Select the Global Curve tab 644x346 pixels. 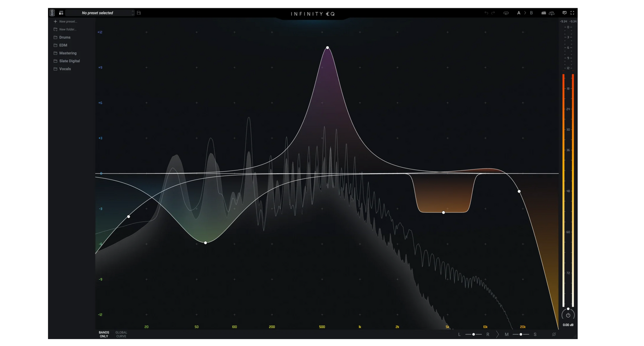coord(121,335)
